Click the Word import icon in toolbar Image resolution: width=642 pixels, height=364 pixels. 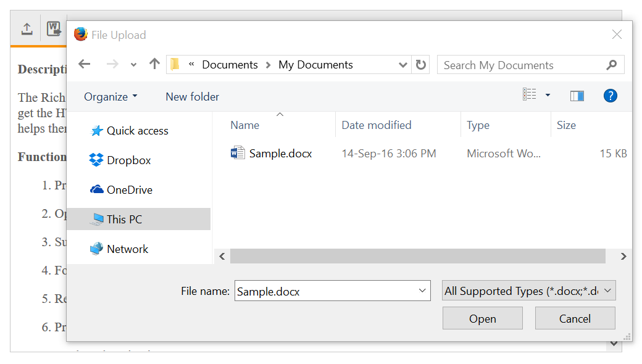pos(54,28)
